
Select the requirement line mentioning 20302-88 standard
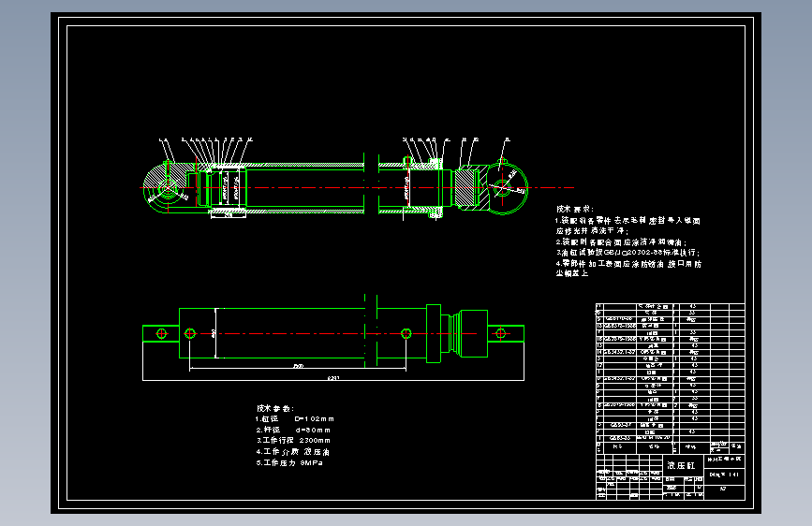tap(628, 253)
